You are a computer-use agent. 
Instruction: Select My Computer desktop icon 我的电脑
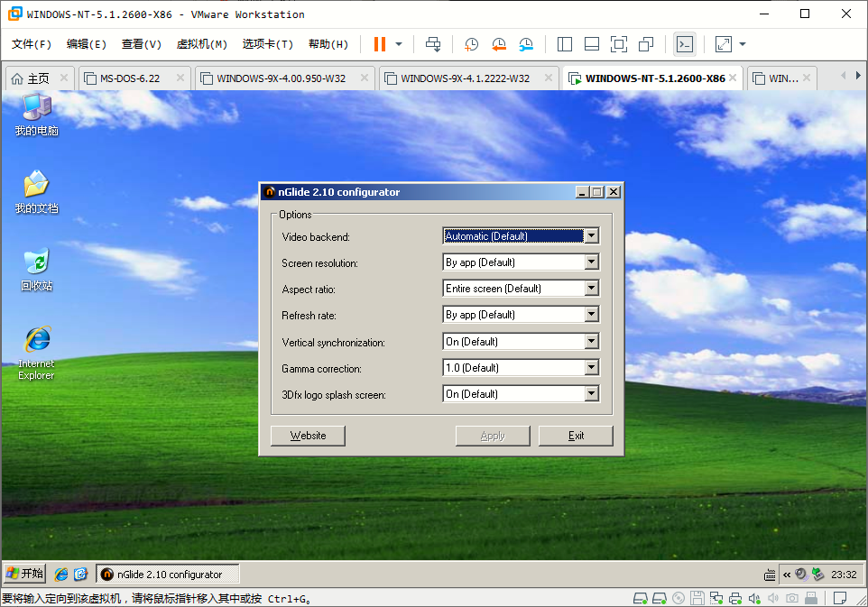tap(36, 115)
